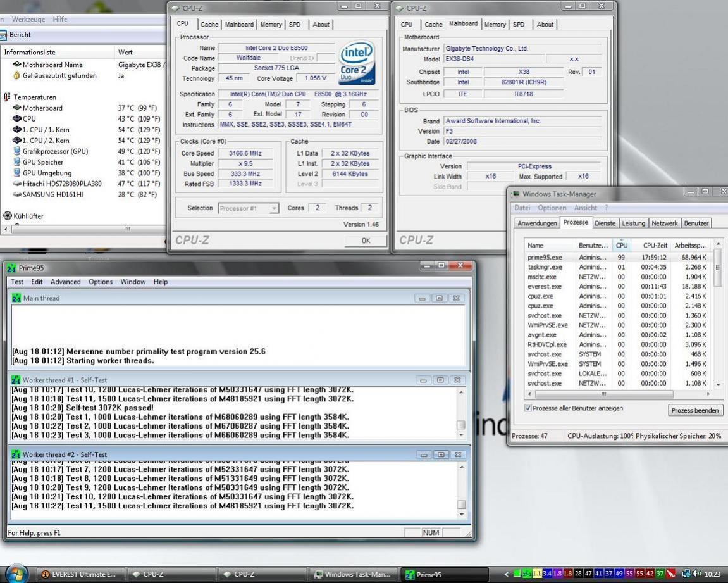
Task: Select the prime95.exe process row
Action: click(x=619, y=258)
